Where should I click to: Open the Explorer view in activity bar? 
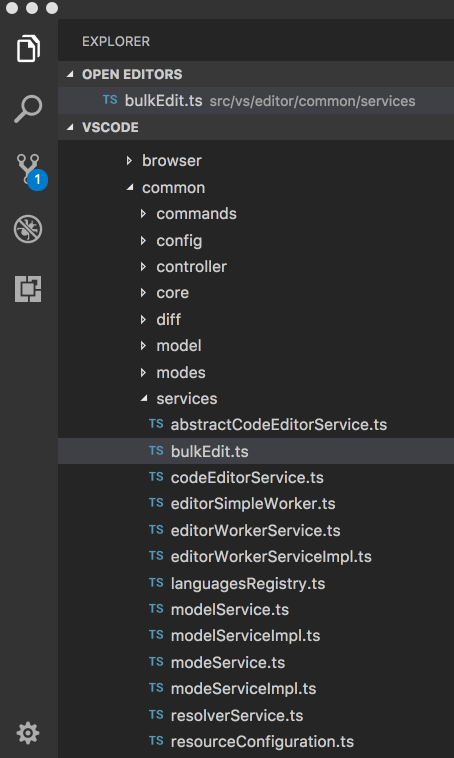point(28,48)
